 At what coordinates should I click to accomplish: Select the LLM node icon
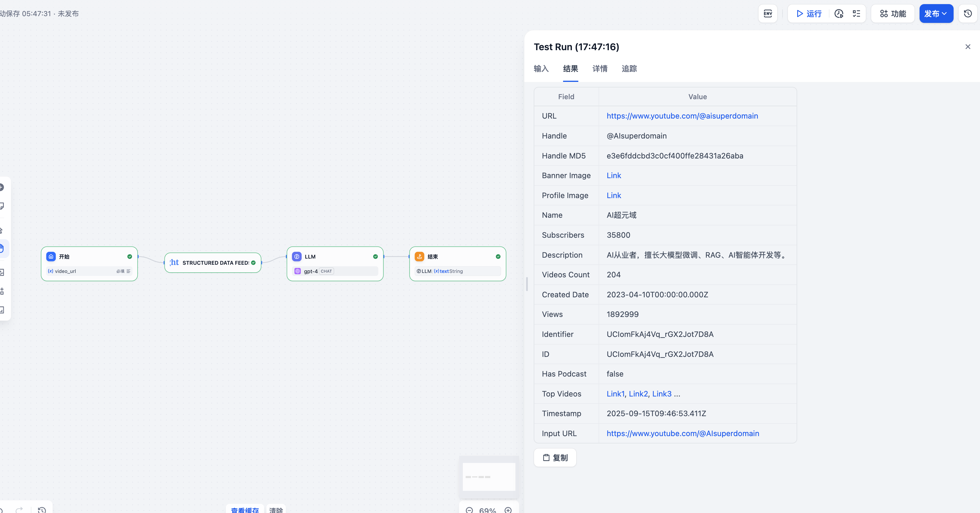[297, 256]
